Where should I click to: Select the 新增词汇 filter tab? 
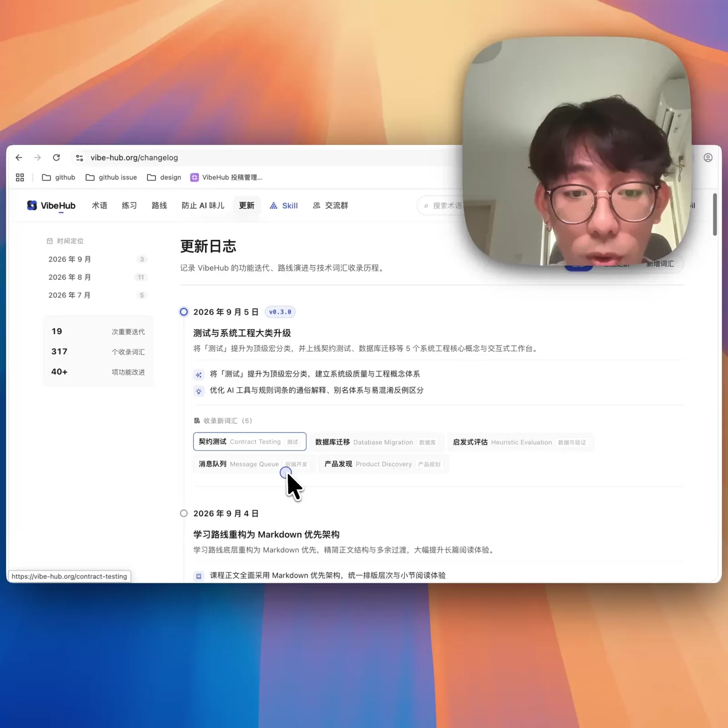click(x=660, y=263)
